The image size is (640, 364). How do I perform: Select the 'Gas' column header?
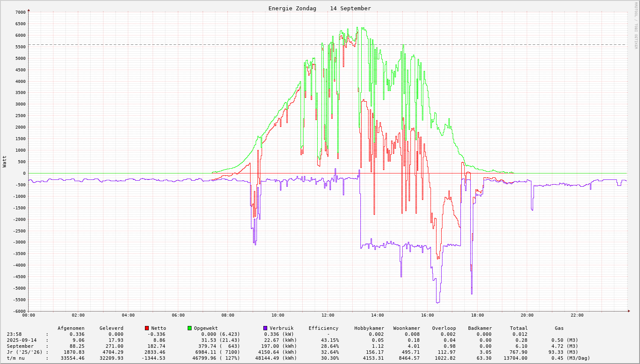[559, 328]
